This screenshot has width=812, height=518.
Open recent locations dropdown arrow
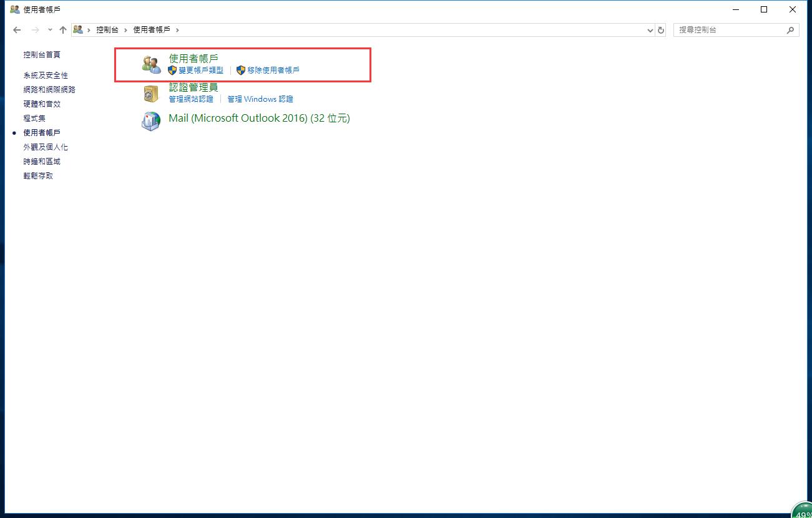(x=50, y=30)
